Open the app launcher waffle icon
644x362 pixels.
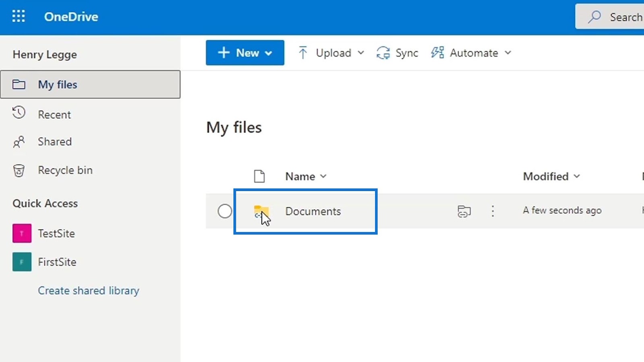[19, 16]
